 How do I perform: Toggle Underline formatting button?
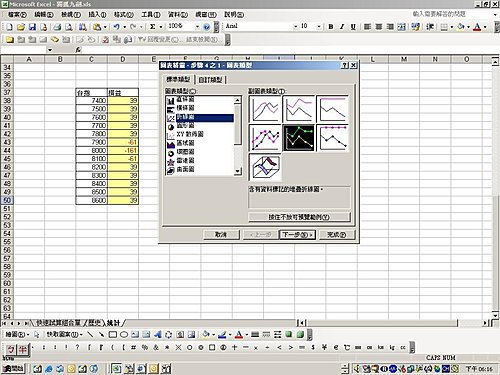click(x=353, y=27)
